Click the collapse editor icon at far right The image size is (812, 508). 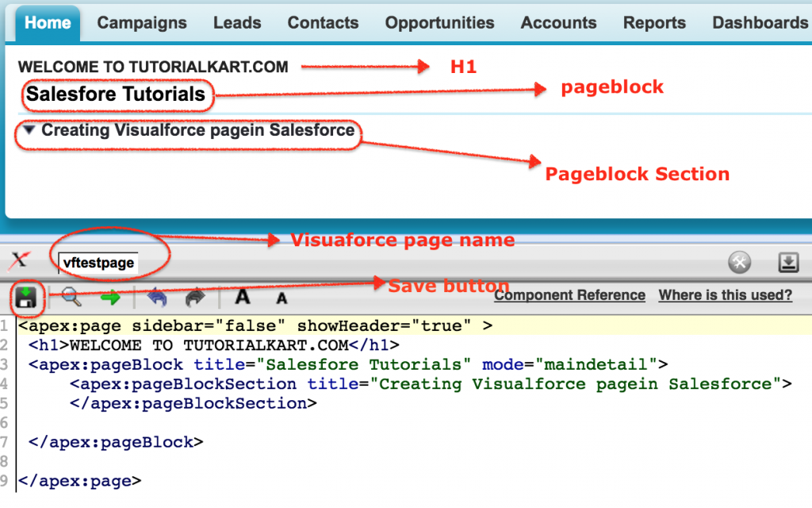coord(788,262)
